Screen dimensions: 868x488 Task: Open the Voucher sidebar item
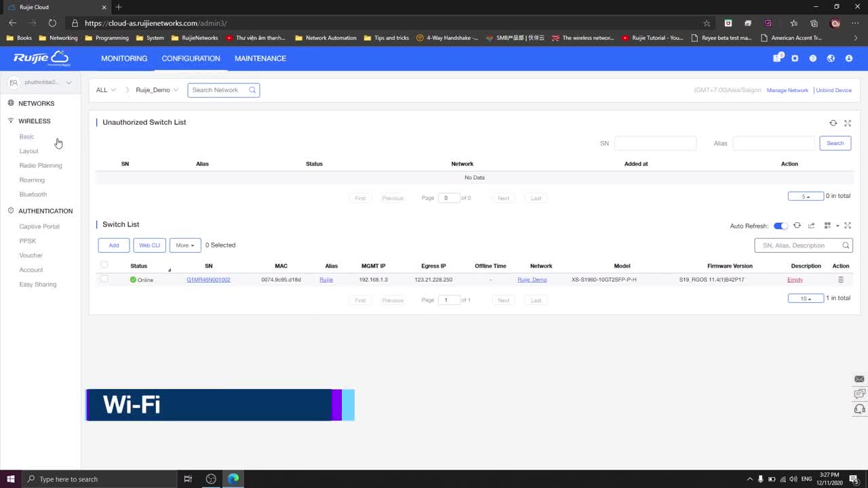31,256
